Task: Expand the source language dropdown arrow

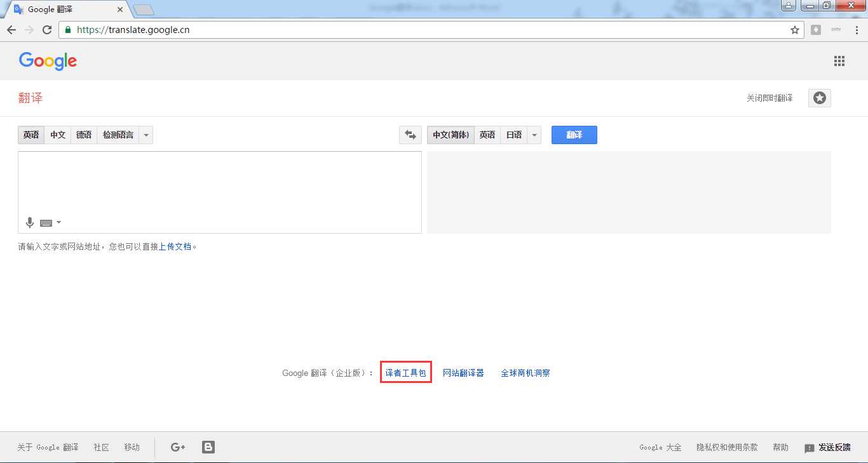Action: click(146, 135)
